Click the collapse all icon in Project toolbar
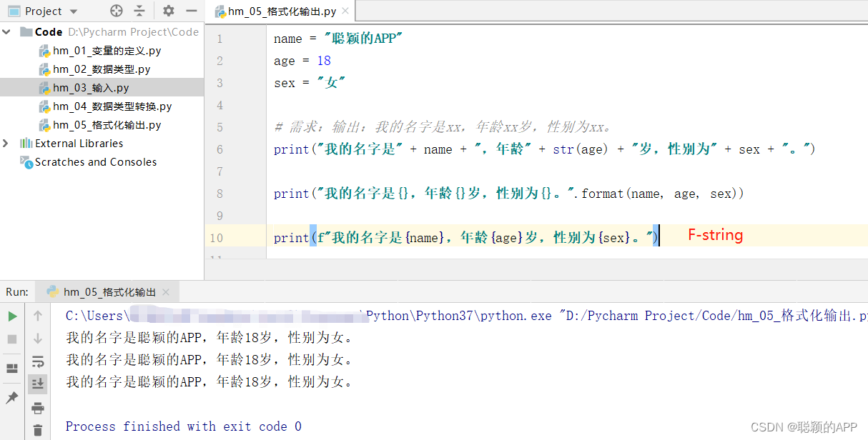 point(139,11)
